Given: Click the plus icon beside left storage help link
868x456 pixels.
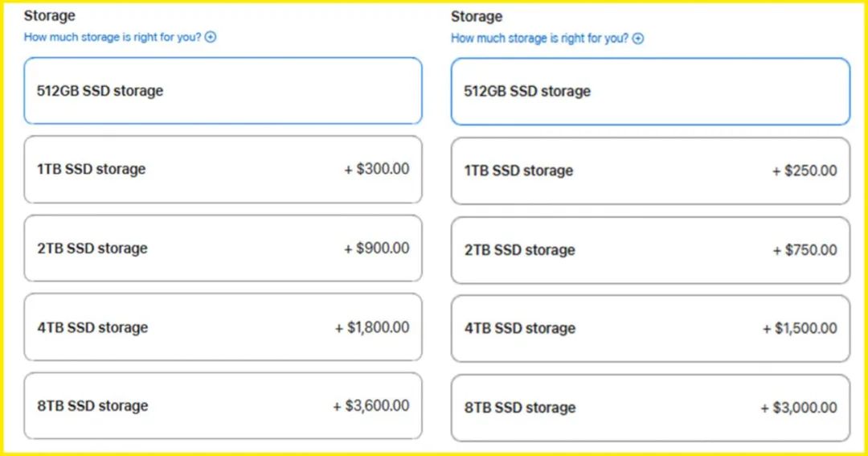Looking at the screenshot, I should 211,37.
